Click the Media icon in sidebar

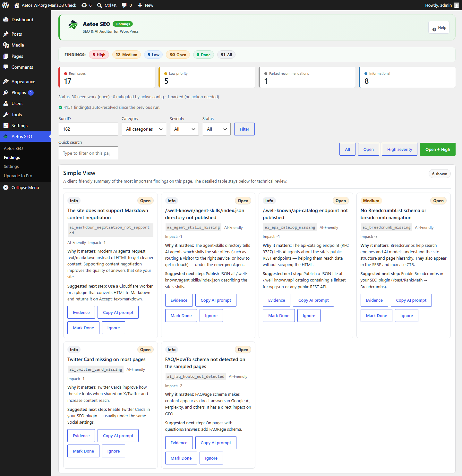click(6, 45)
